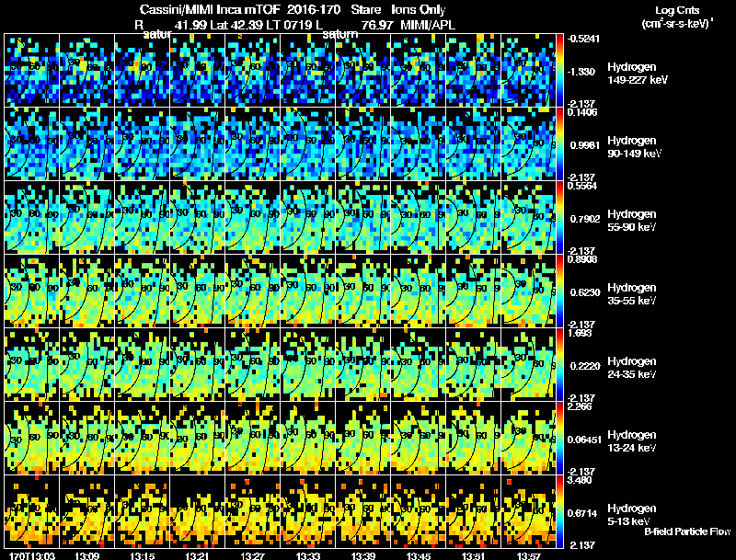
Task: Click the 'Log Cnts' colorbar heading
Action: [677, 10]
